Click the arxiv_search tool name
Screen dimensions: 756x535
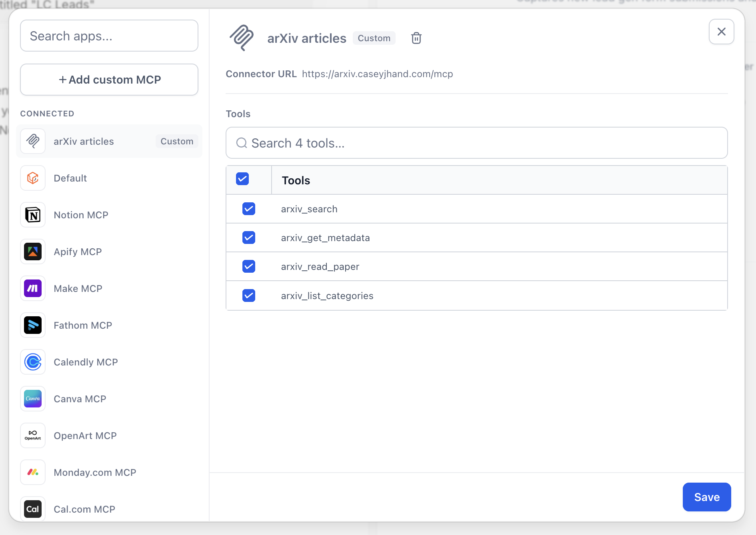tap(309, 209)
